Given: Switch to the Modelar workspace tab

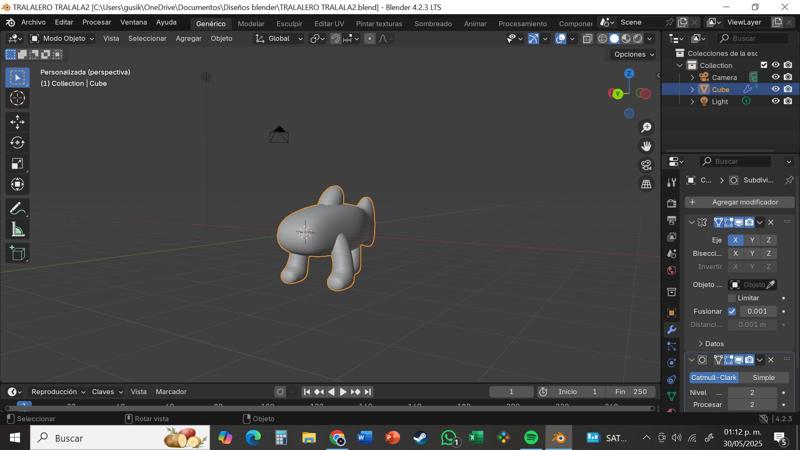Looking at the screenshot, I should click(251, 23).
